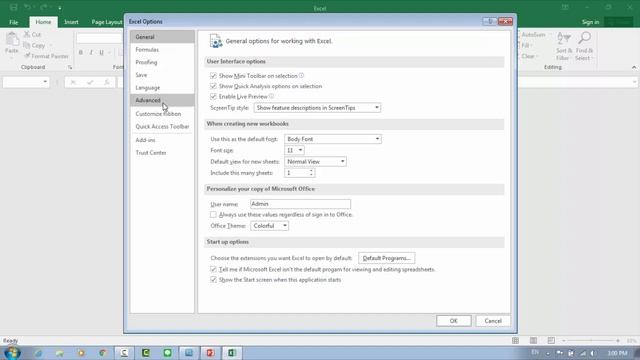Click the insert function fx icon
Screen dimensions: 640x360
107,82
